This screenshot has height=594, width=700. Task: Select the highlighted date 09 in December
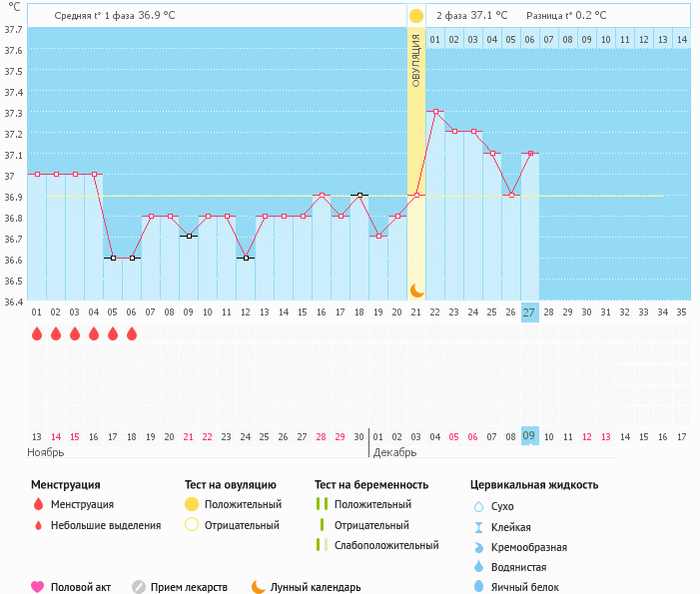click(x=529, y=436)
